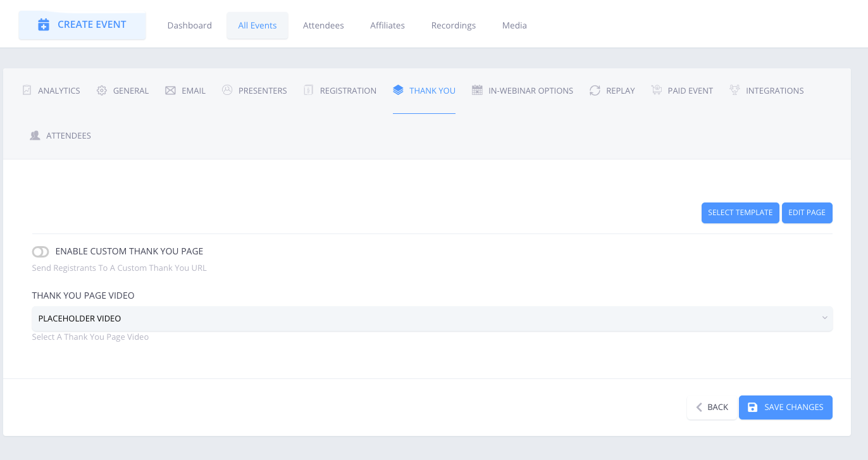Click the left chevron icon on Back
This screenshot has height=460, width=868.
pyautogui.click(x=699, y=407)
